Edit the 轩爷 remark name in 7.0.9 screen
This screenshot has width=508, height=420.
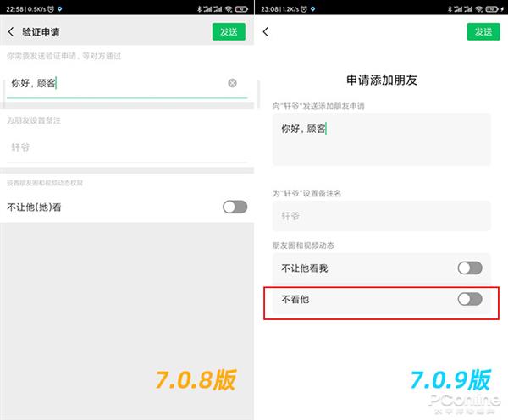(382, 216)
